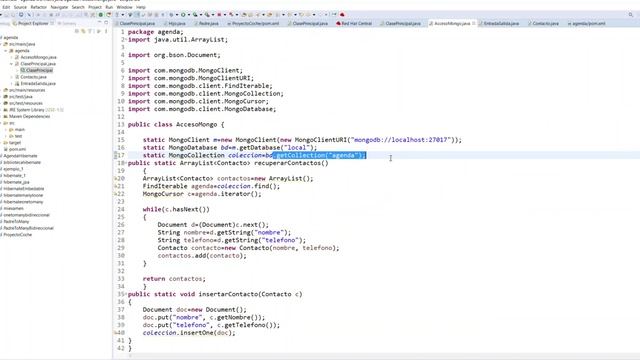
Task: Open the Run menu
Action: click(109, 7)
